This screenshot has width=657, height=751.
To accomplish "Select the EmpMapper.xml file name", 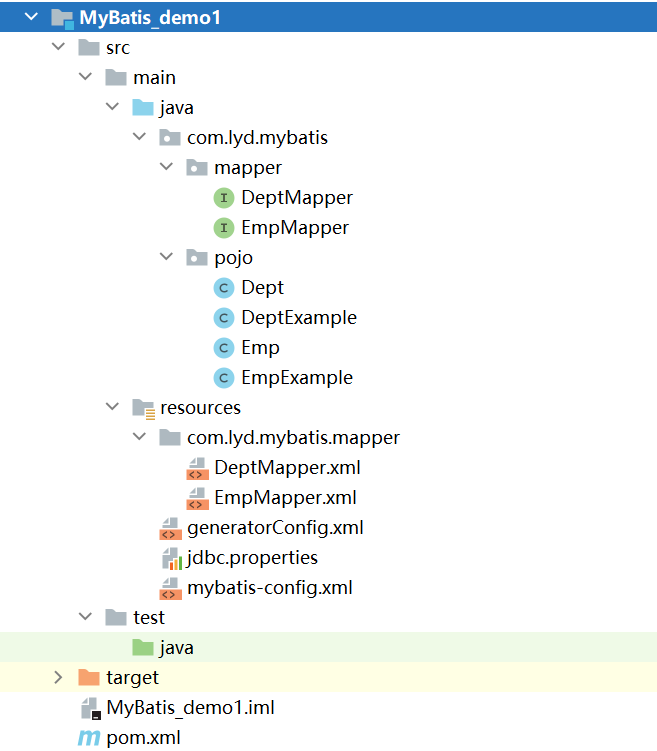I will pos(285,498).
